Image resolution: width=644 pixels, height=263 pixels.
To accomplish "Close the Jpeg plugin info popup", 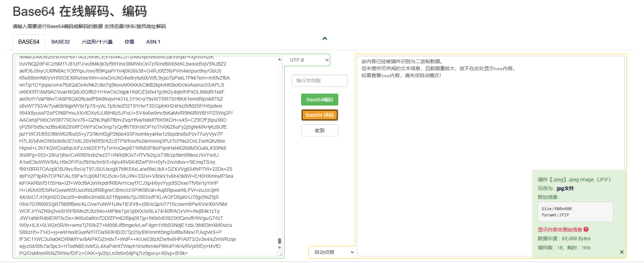I will (622, 252).
